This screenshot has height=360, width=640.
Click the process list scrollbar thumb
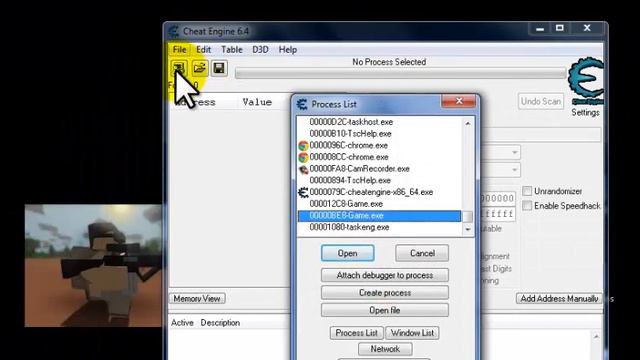click(x=468, y=217)
